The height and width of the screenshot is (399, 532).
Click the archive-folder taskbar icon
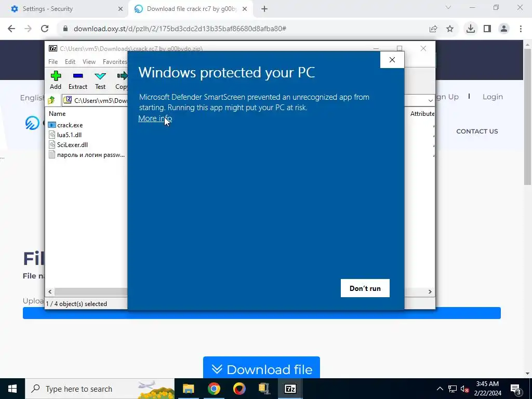point(264,389)
